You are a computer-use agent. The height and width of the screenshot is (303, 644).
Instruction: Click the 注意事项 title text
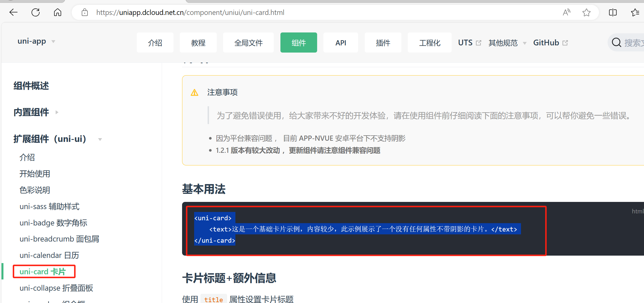(x=223, y=92)
